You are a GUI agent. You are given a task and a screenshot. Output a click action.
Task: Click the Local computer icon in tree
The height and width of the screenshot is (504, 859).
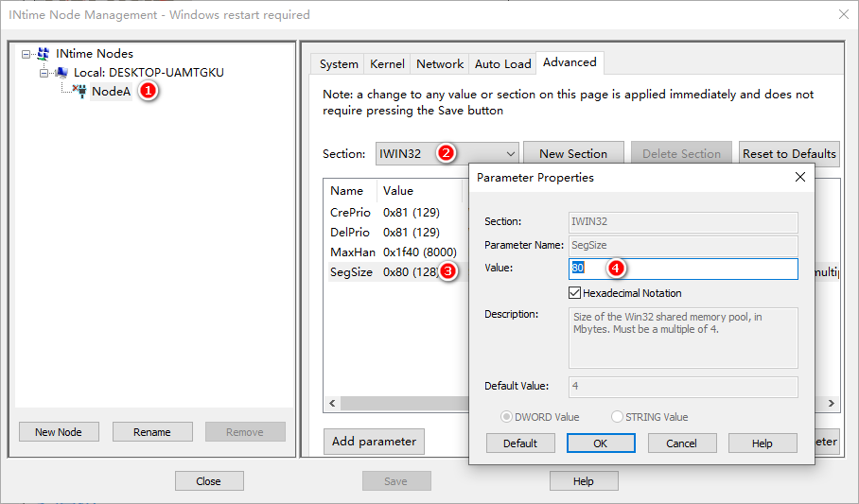61,72
